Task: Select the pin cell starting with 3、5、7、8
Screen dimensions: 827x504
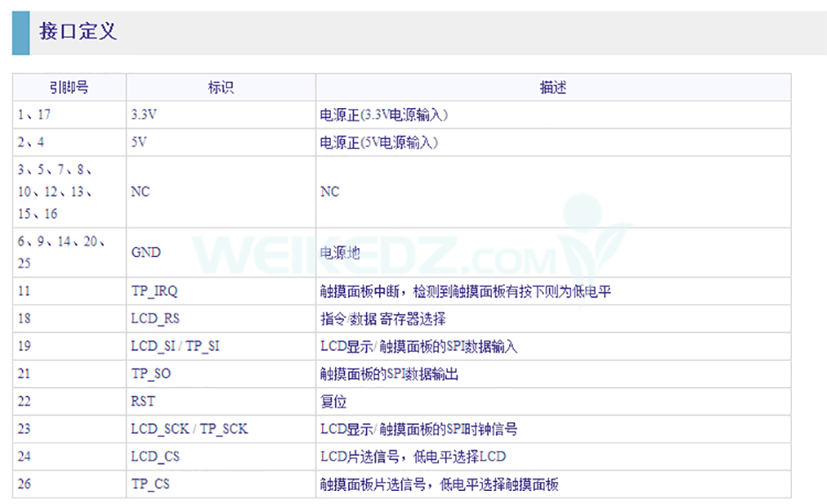Action: [x=70, y=192]
